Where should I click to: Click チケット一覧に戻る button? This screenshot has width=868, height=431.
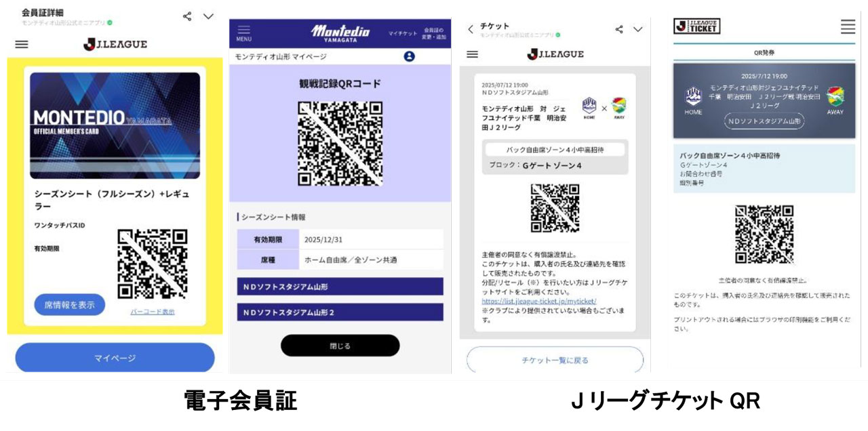pos(555,360)
